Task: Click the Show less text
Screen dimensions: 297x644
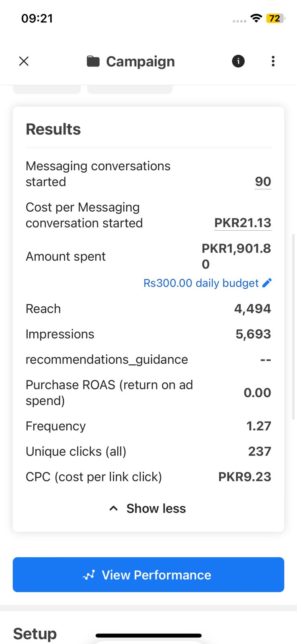Action: 156,508
